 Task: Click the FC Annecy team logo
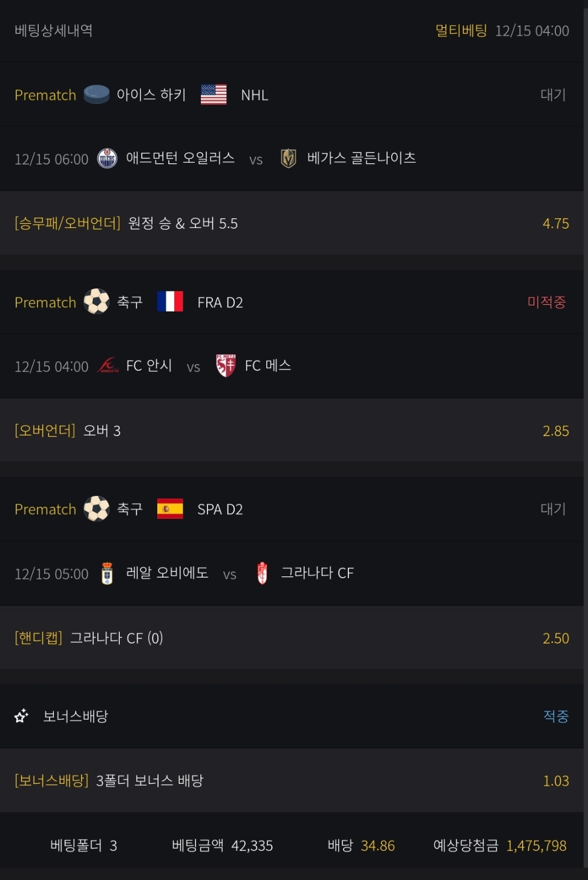(x=108, y=365)
